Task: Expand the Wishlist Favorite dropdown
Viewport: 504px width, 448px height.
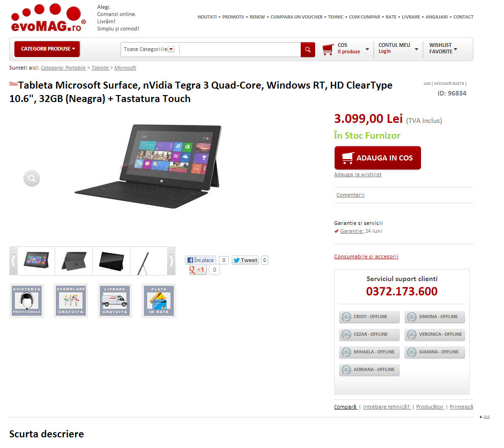Action: [443, 49]
